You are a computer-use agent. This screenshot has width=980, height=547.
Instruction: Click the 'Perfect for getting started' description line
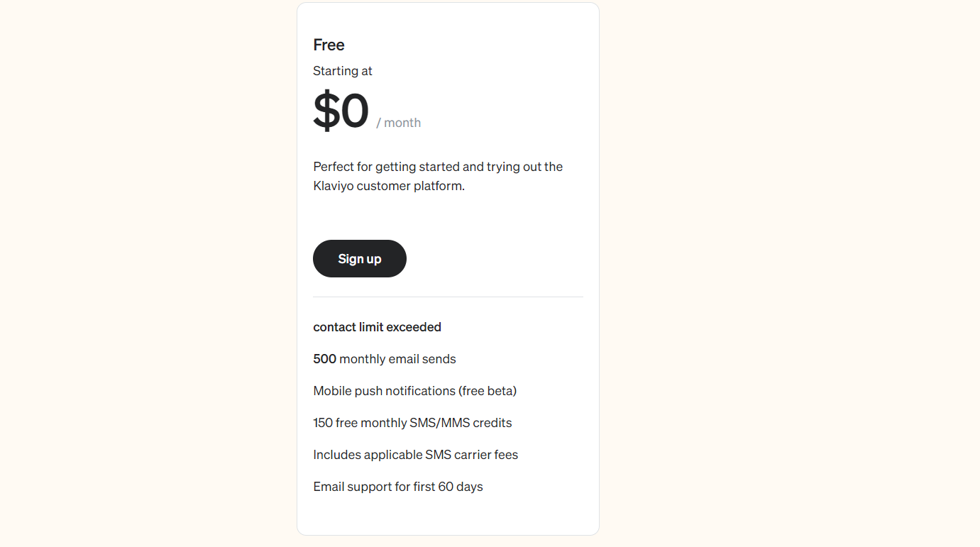pyautogui.click(x=438, y=167)
